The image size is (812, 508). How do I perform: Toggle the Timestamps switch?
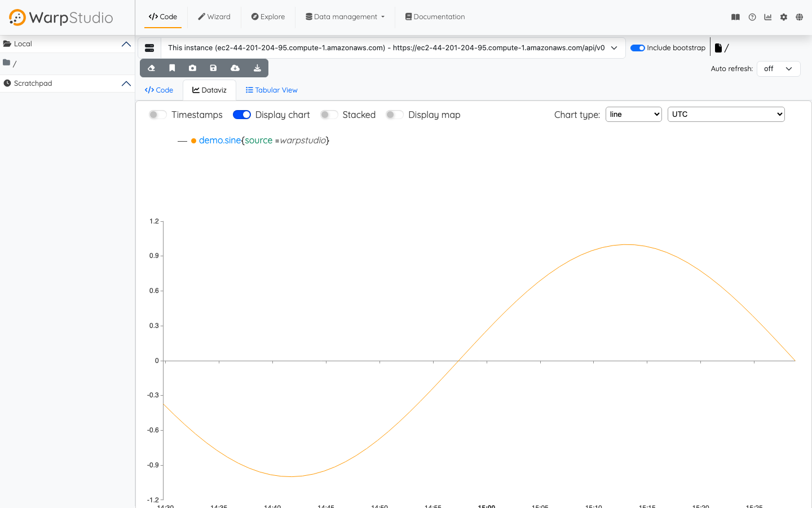click(158, 115)
